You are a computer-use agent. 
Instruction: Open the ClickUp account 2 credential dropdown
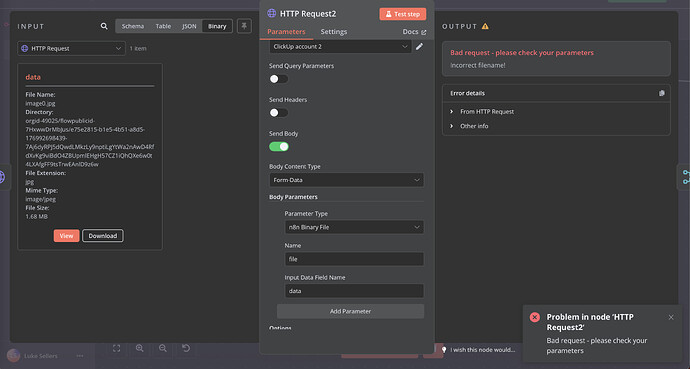click(340, 47)
